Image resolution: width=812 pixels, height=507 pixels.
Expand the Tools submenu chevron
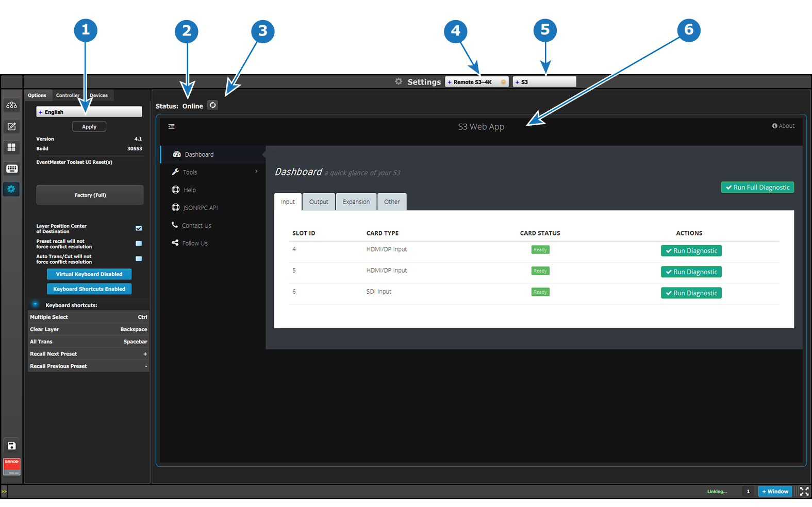pyautogui.click(x=256, y=171)
